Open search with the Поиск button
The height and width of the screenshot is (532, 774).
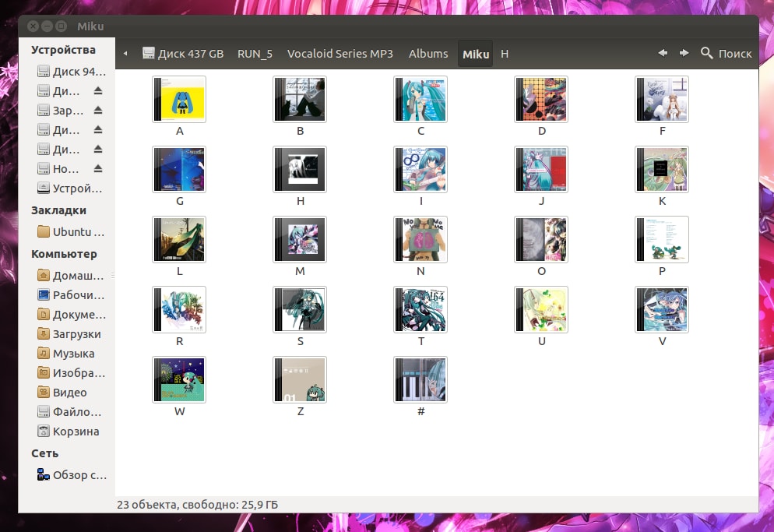coord(727,53)
